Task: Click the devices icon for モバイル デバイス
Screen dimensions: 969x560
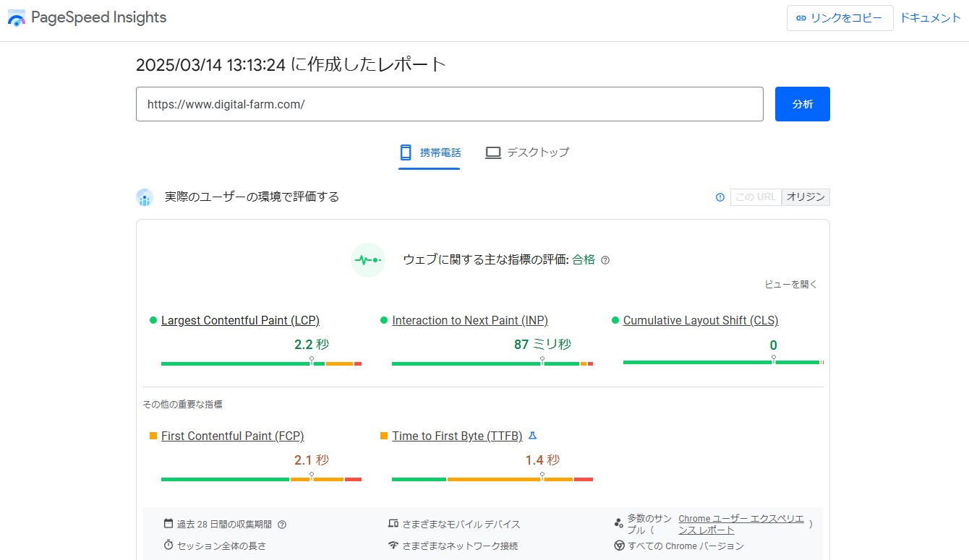Action: (x=393, y=524)
